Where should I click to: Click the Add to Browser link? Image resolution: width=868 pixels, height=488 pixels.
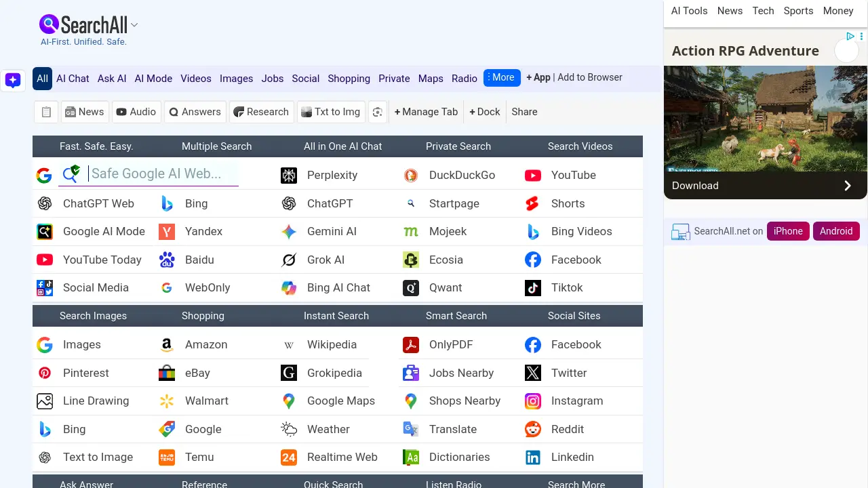(589, 77)
